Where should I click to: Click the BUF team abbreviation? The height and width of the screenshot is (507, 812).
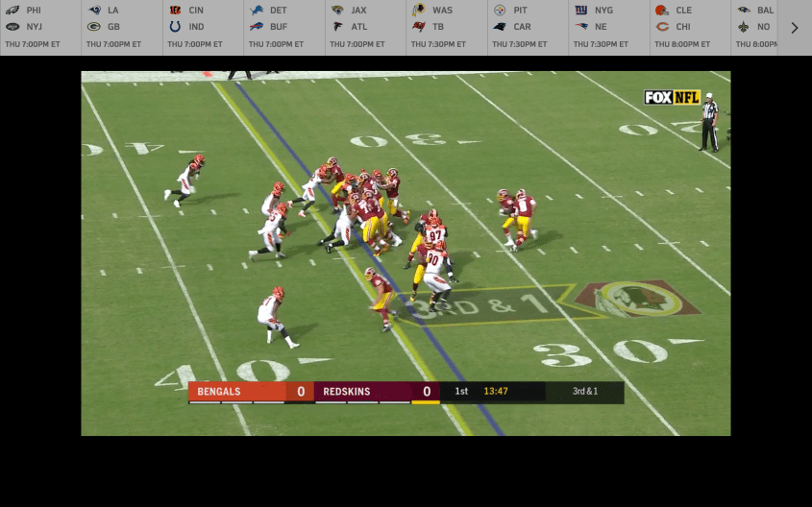pos(279,27)
